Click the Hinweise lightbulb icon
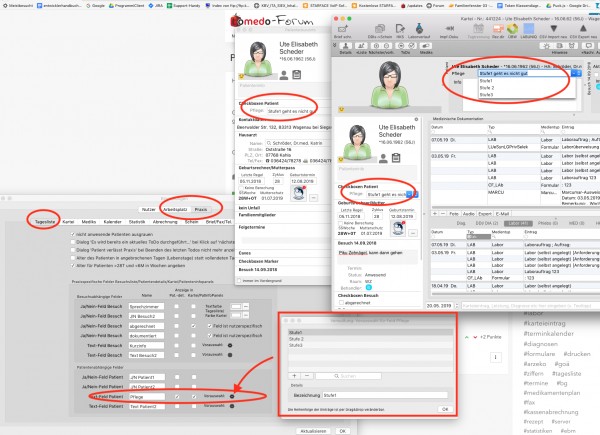 (x=547, y=46)
